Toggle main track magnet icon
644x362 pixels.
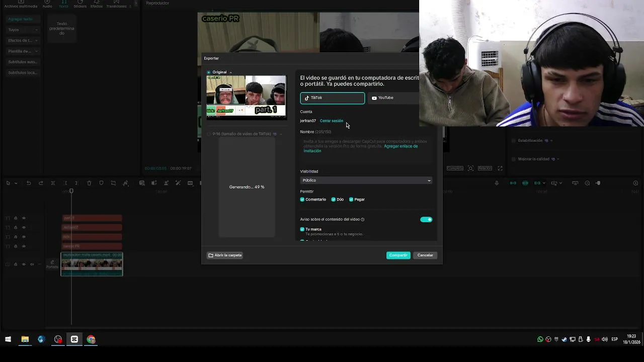pyautogui.click(x=513, y=183)
